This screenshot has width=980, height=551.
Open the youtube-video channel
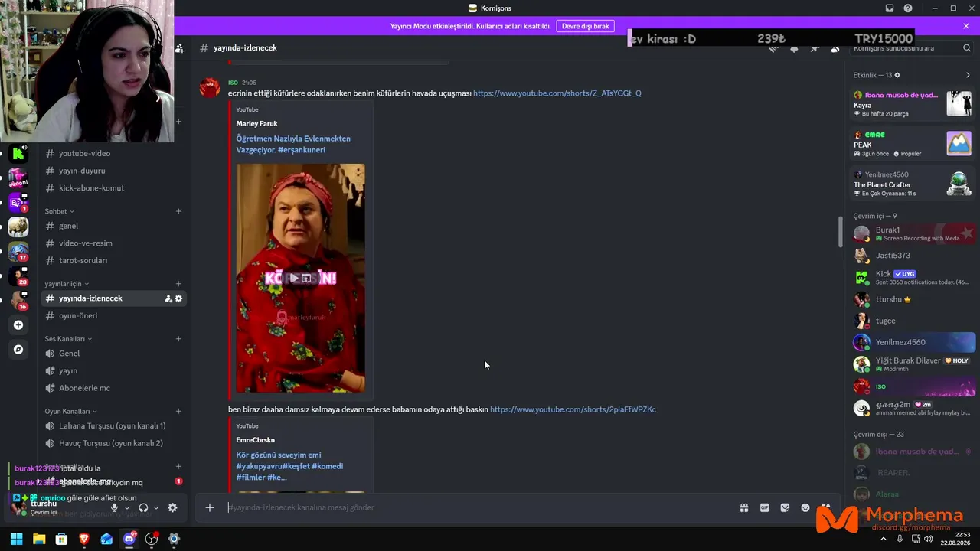coord(113,153)
